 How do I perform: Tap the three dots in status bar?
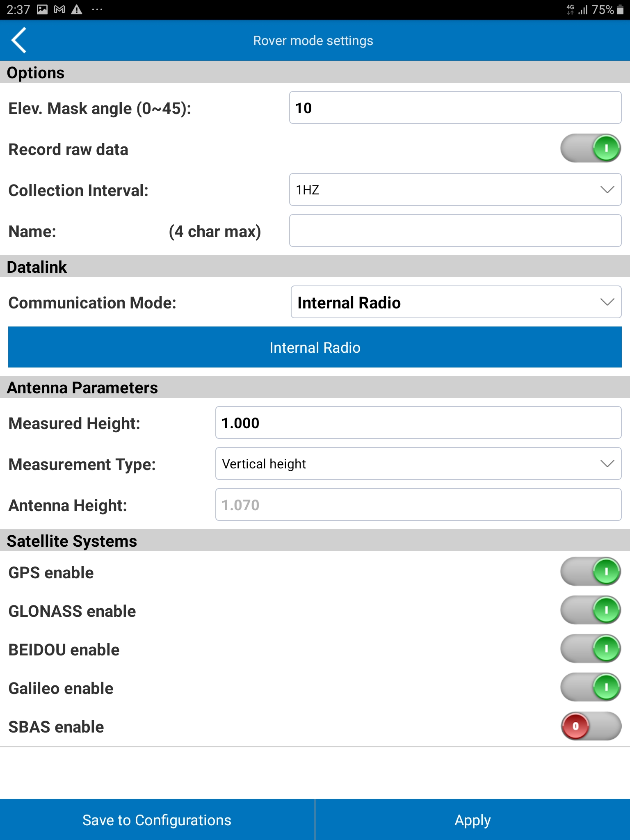97,9
